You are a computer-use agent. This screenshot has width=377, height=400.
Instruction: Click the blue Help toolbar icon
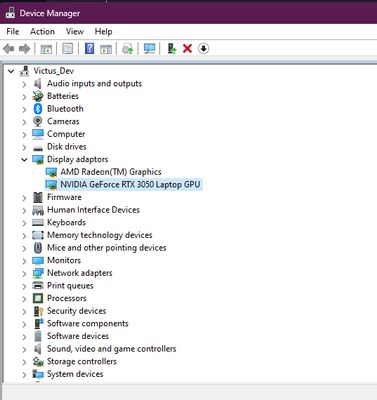tap(89, 49)
